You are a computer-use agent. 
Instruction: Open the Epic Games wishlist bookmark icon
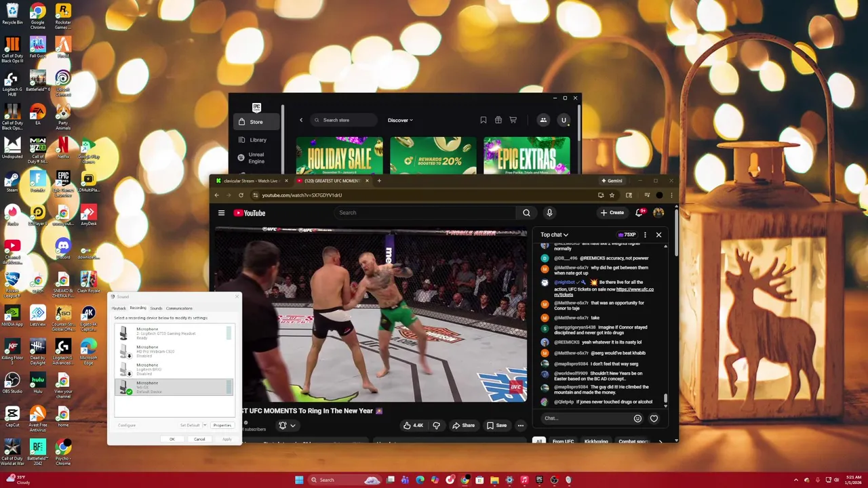(x=484, y=120)
